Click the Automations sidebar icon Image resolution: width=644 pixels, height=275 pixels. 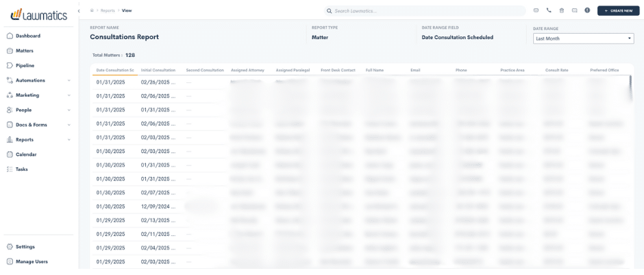(x=10, y=80)
